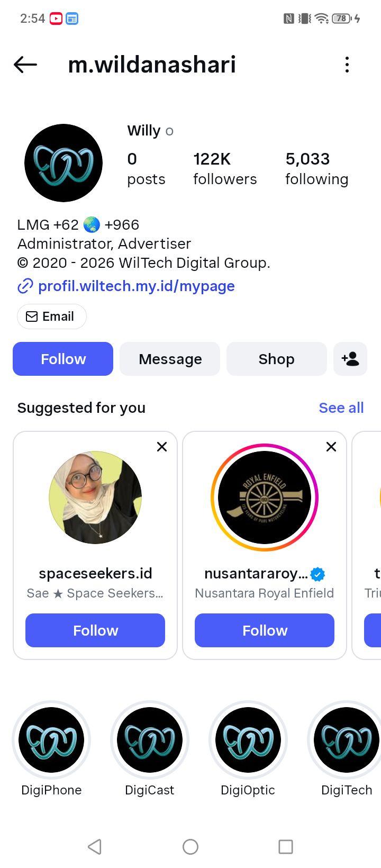Dismiss the nusantararoy suggestion card
Viewport: 381px width, 868px height.
pyautogui.click(x=331, y=447)
